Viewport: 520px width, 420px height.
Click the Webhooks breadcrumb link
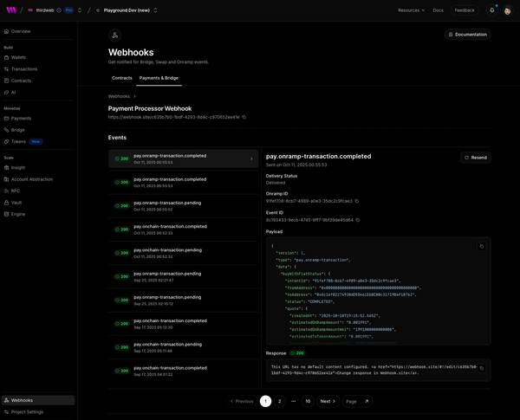click(120, 96)
